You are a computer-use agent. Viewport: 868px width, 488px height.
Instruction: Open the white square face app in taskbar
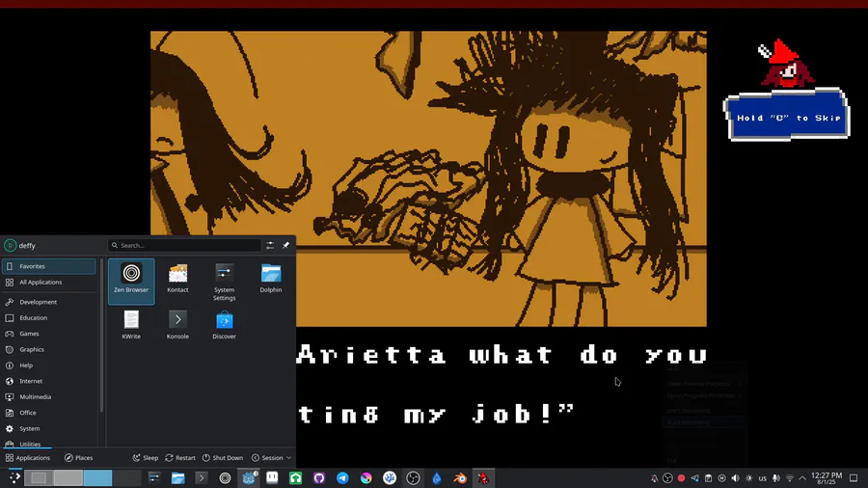272,478
